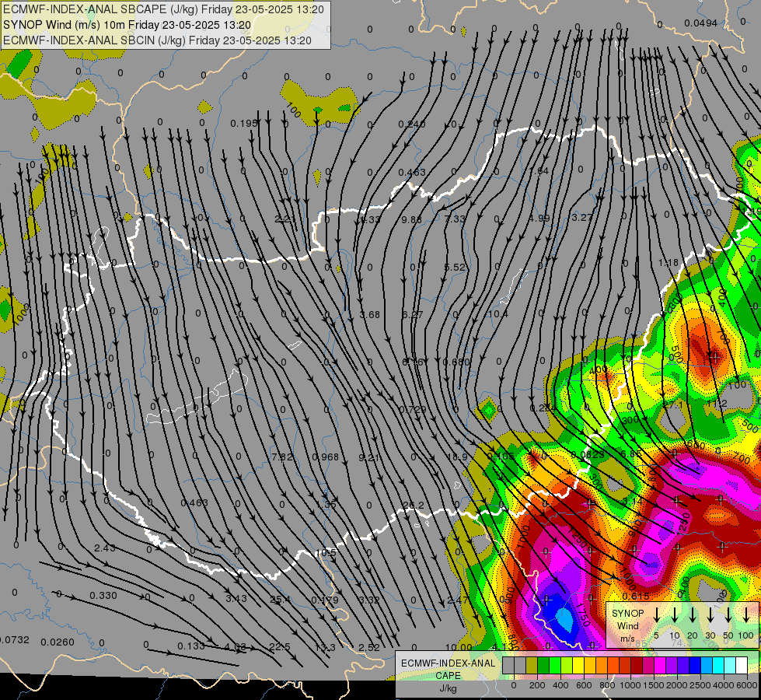Click the map value 22.5

tap(280, 647)
